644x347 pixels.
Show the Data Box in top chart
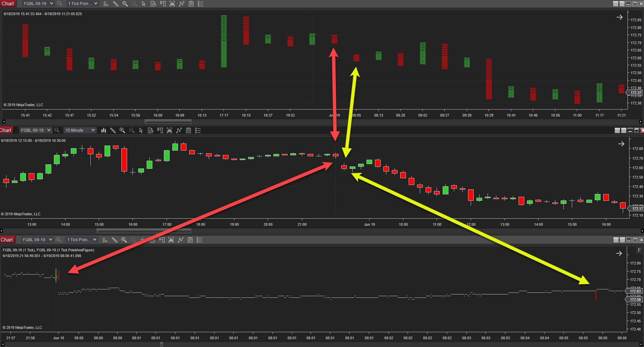tap(153, 4)
